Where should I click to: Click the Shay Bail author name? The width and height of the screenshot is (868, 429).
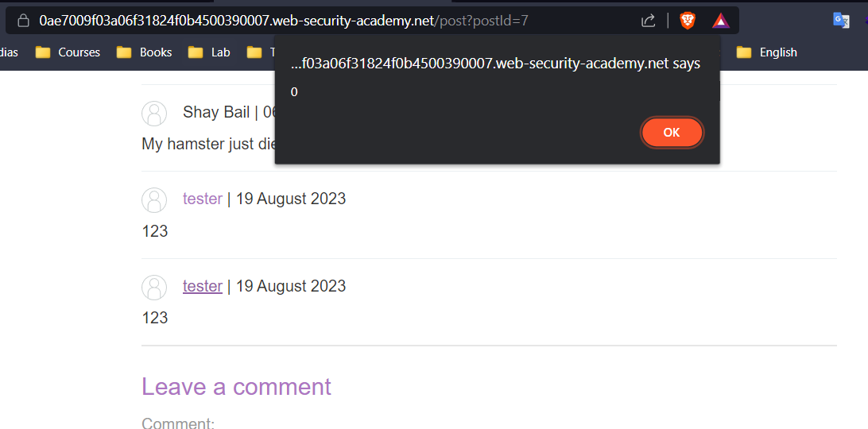[216, 112]
